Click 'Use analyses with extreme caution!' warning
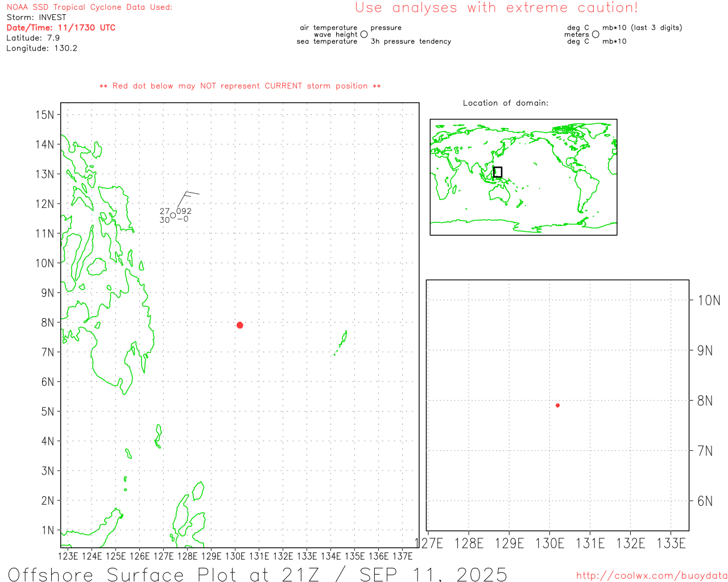Viewport: 728px width, 582px height. [x=497, y=8]
